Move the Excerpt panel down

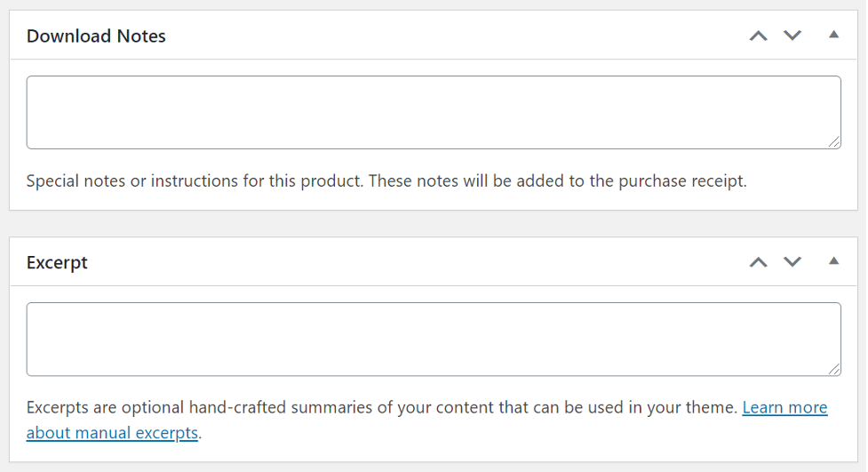(x=792, y=262)
